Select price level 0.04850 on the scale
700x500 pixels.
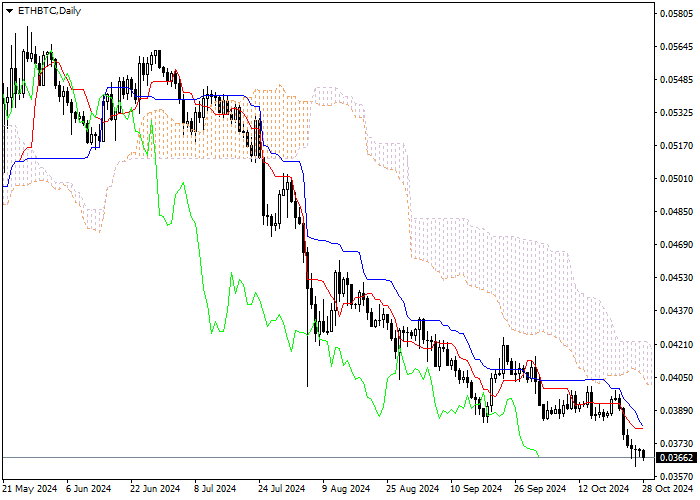676,211
